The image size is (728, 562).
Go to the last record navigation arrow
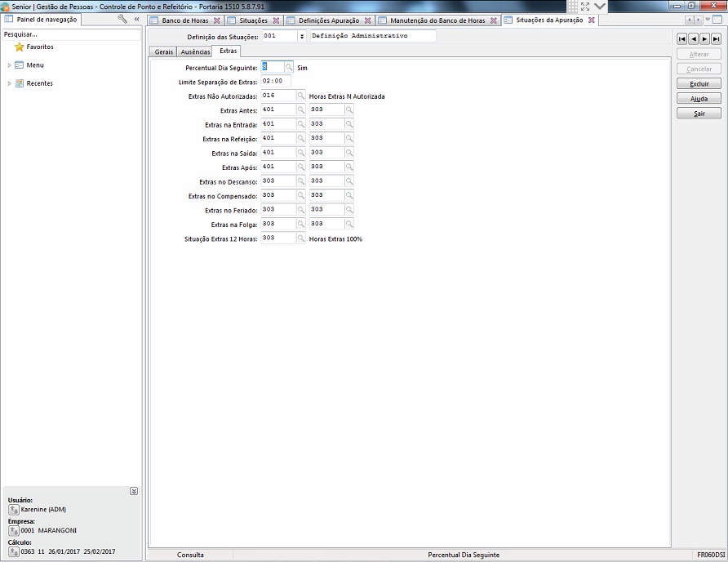pyautogui.click(x=716, y=38)
